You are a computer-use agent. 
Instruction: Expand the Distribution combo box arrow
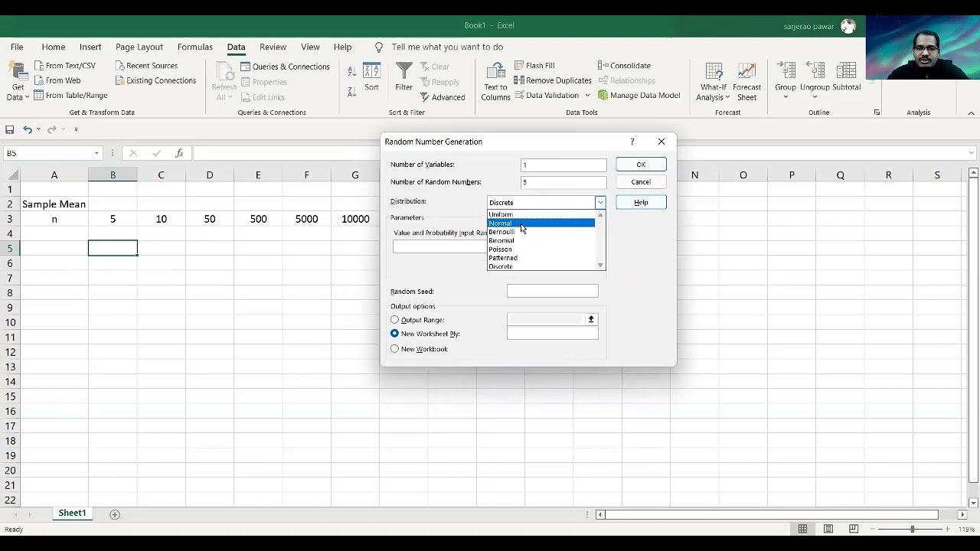(x=600, y=203)
